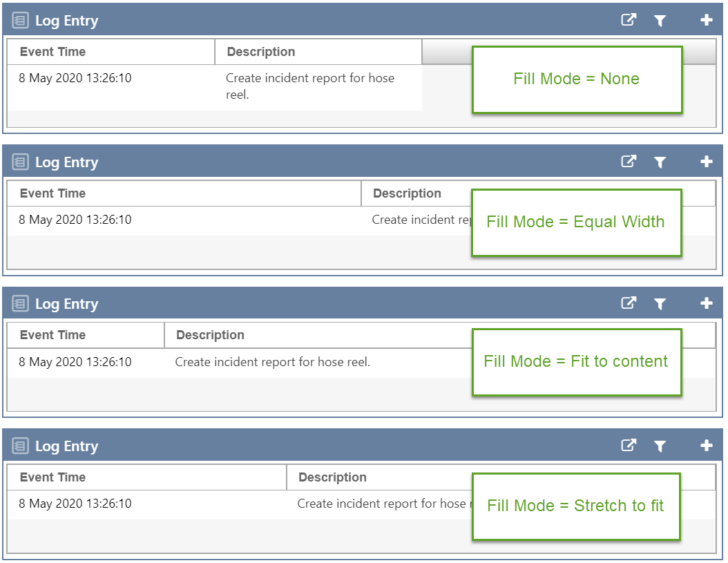Image resolution: width=728 pixels, height=563 pixels.
Task: Click the list icon in the first Log Entry header
Action: click(x=21, y=21)
